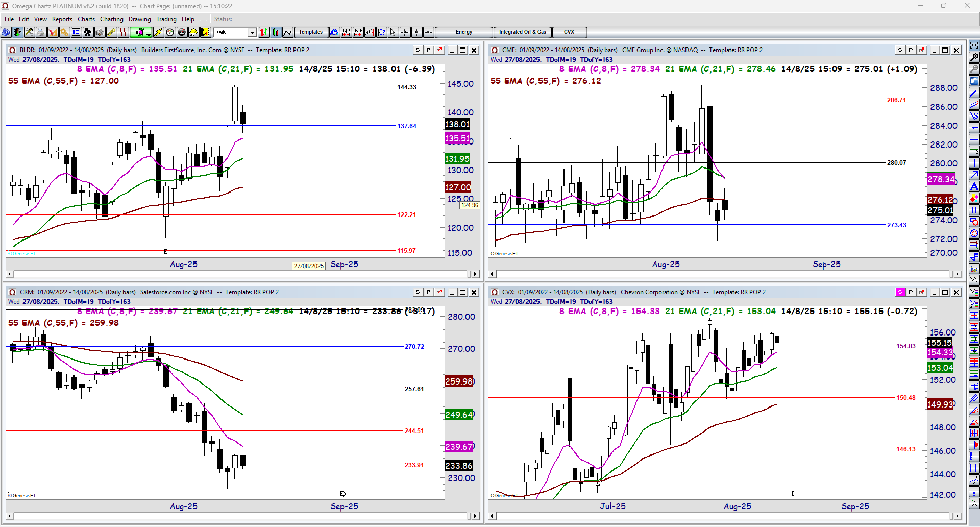Select the arrow pointer cursor tool
The width and height of the screenshot is (980, 527).
[x=393, y=32]
